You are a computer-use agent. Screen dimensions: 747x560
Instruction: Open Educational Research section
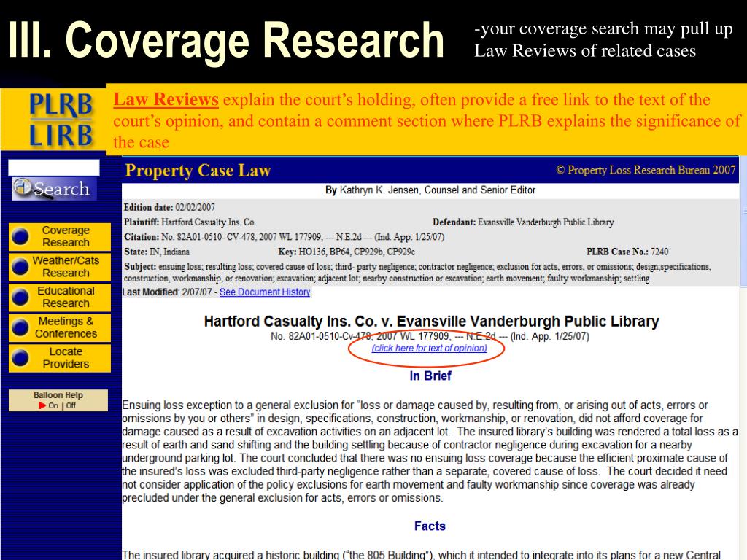[x=60, y=297]
